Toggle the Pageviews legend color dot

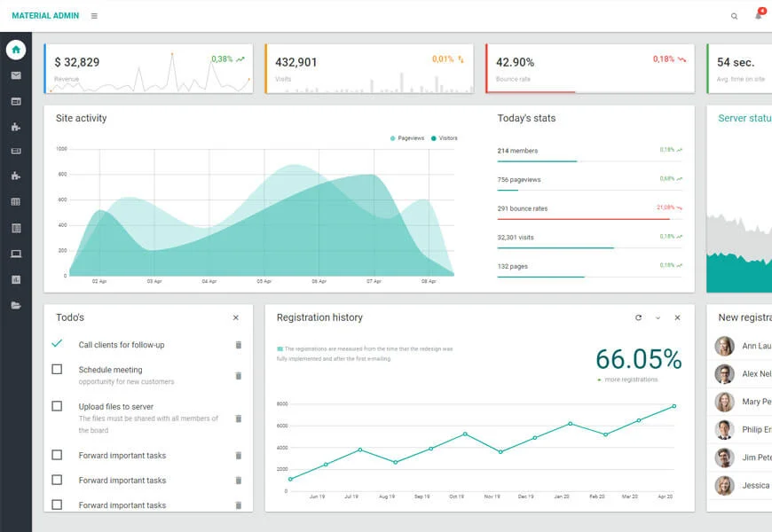pyautogui.click(x=393, y=138)
